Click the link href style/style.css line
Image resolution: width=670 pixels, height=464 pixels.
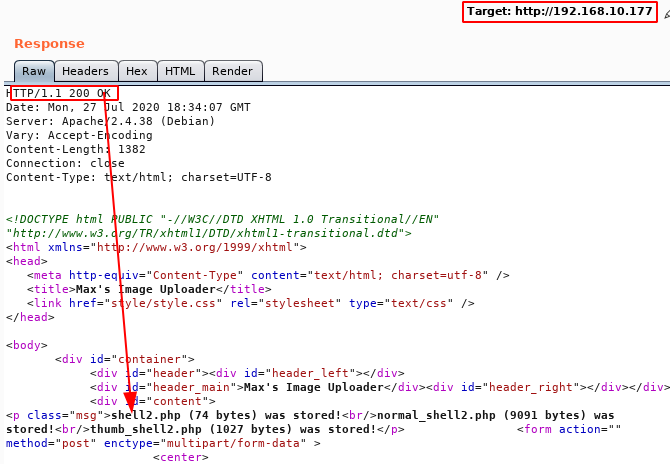point(250,303)
